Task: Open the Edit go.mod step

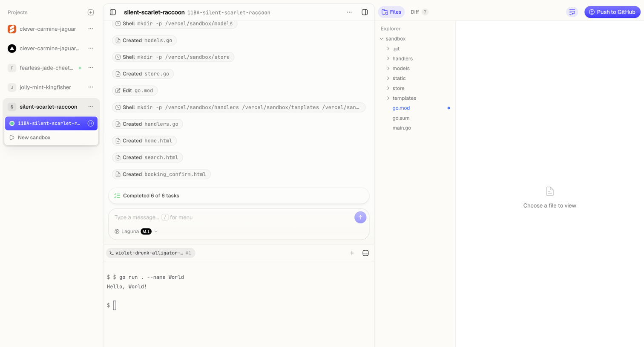Action: (135, 90)
